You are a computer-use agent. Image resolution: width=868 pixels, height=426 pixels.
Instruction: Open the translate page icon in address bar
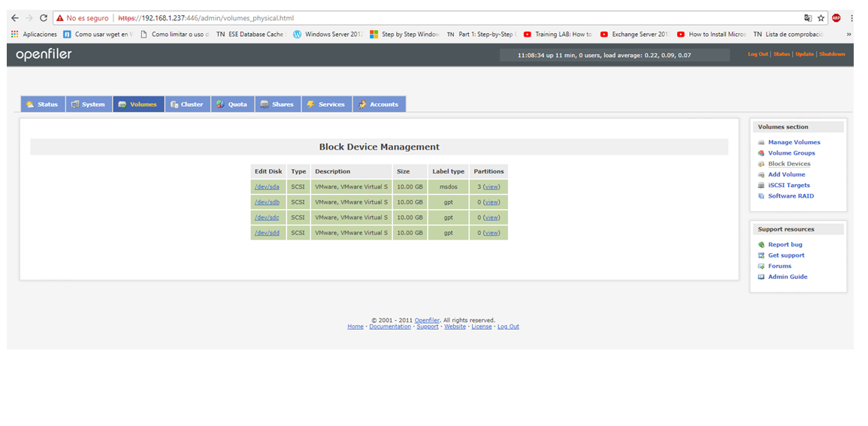point(808,18)
